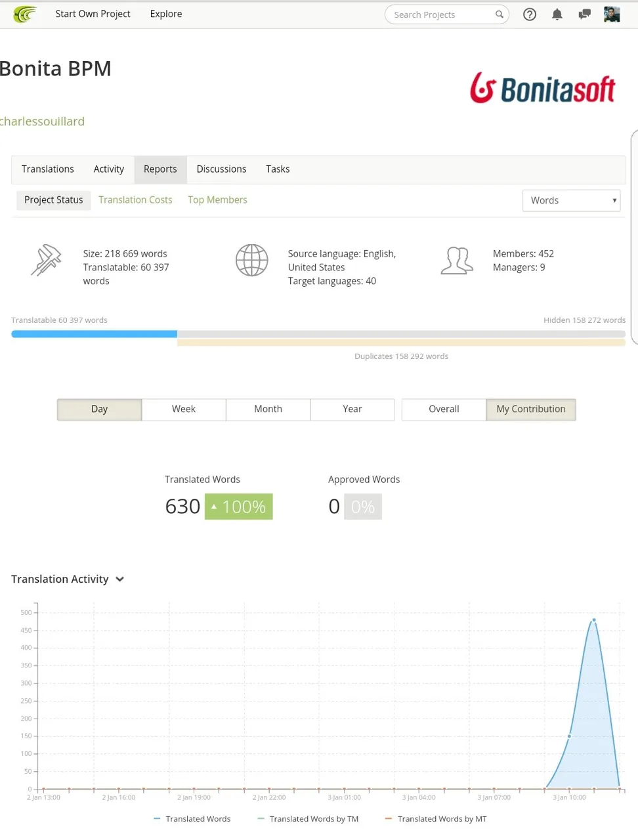Click the project size tools icon

click(x=46, y=260)
